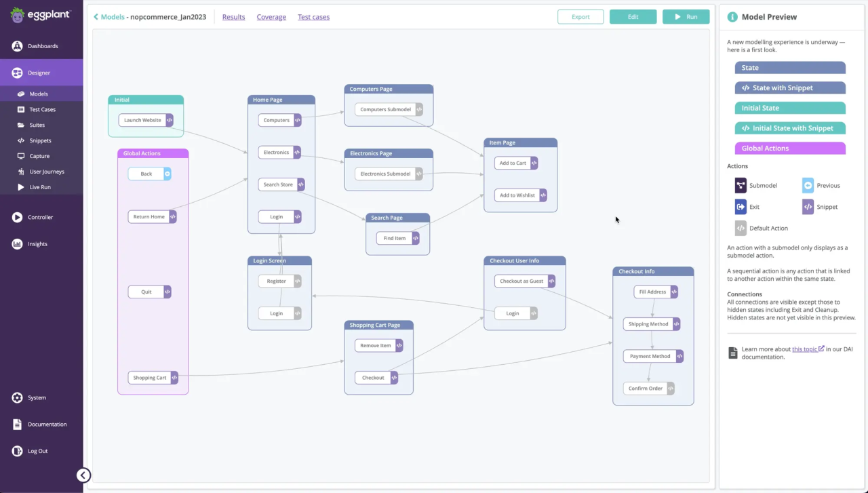Open the Results link
Viewport: 868px width, 493px height.
(233, 17)
